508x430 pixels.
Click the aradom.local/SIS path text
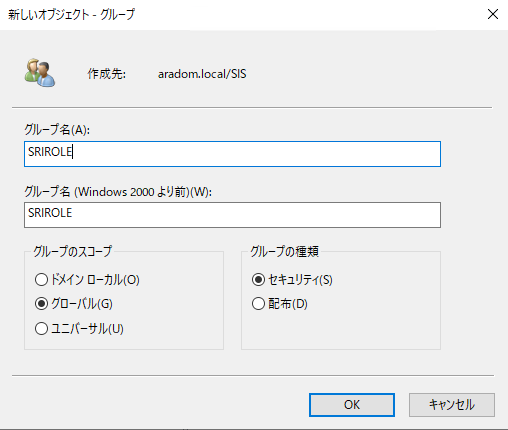click(202, 74)
